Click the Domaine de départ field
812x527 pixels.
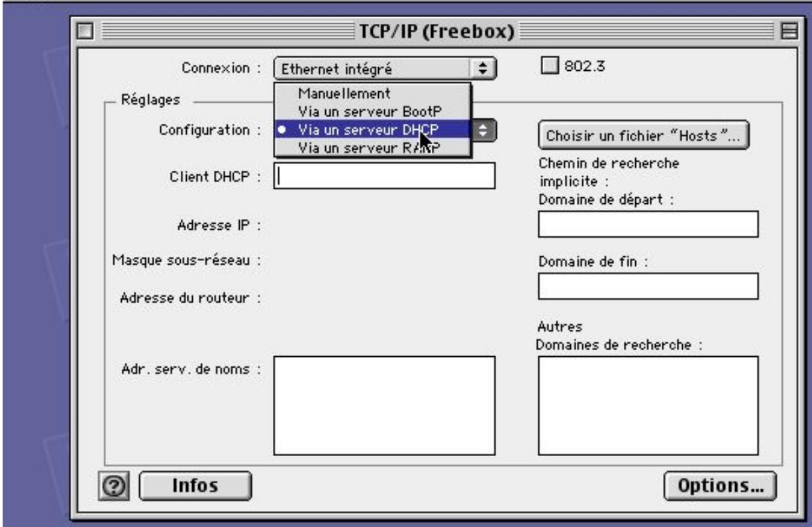[x=648, y=224]
